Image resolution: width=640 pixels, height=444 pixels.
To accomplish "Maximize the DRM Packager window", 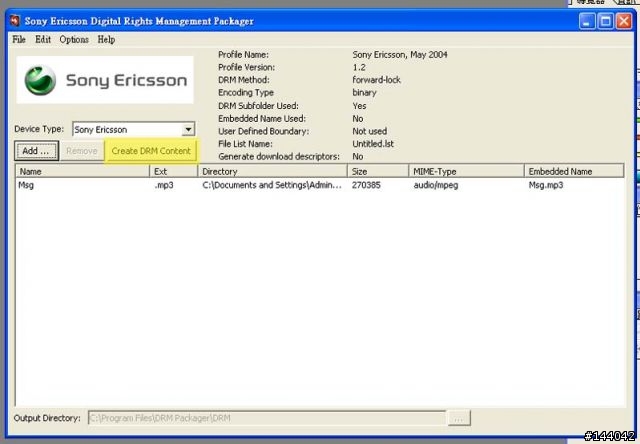I will [x=606, y=21].
